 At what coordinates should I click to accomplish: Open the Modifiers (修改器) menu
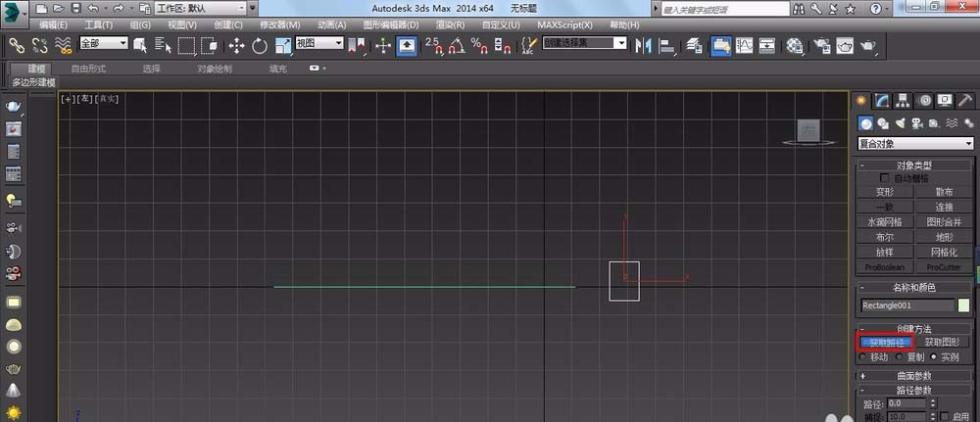[x=280, y=25]
